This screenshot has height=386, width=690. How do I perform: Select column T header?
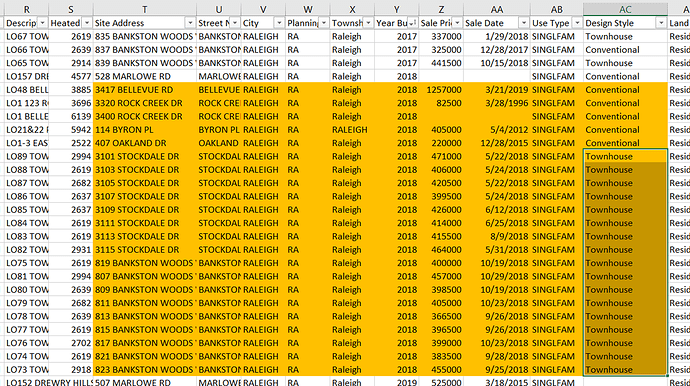click(145, 9)
